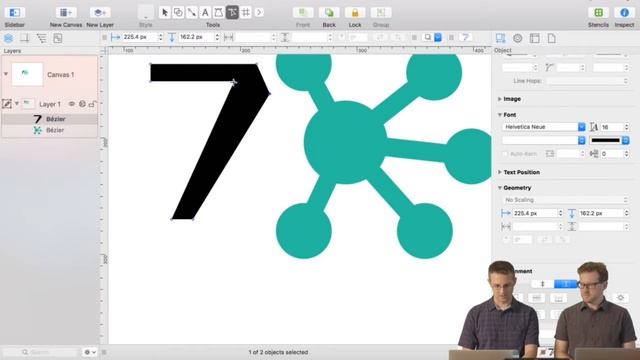Focus the sidebar Search field
This screenshot has height=360, width=640.
coord(41,352)
